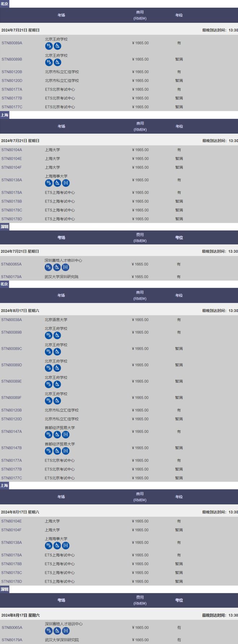Viewport: 238px width, 644px height.
Task: Select sign language icon for STN80089D
Action: (49, 368)
